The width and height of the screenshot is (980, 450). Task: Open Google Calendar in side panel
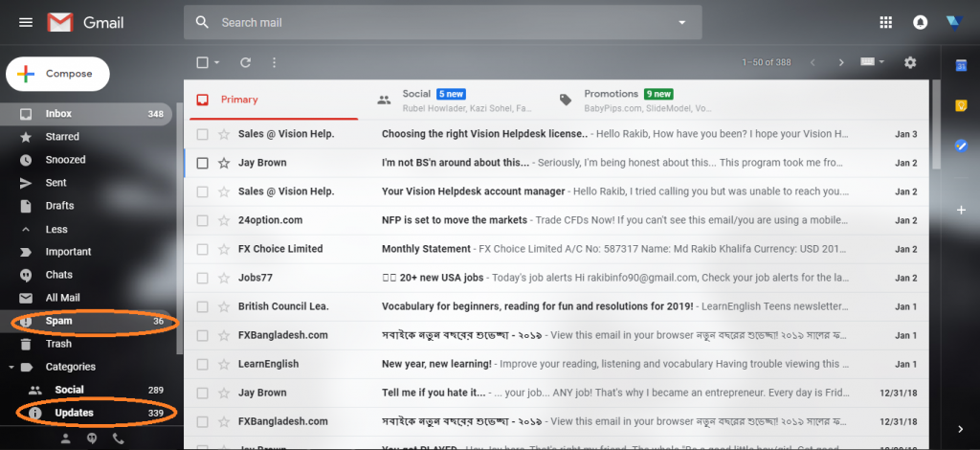[x=961, y=65]
